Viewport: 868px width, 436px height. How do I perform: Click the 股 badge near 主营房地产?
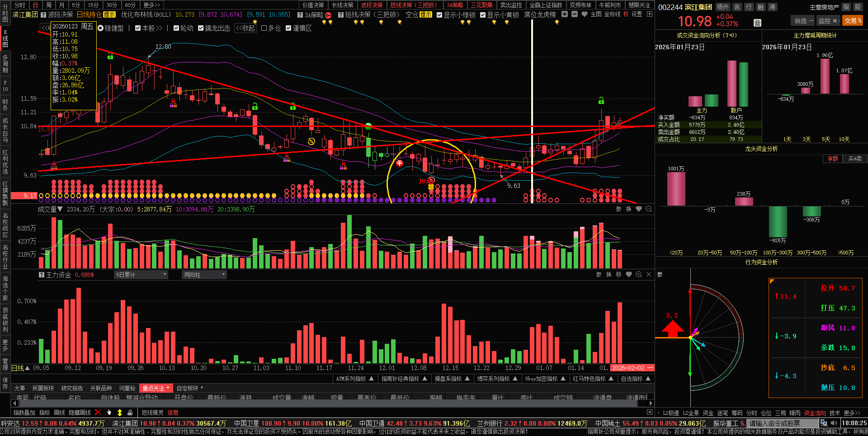[x=858, y=7]
